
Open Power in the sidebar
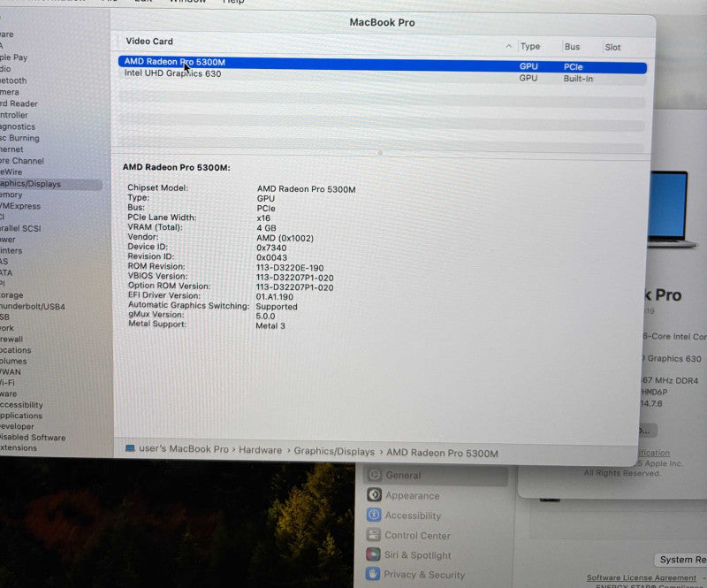8,240
